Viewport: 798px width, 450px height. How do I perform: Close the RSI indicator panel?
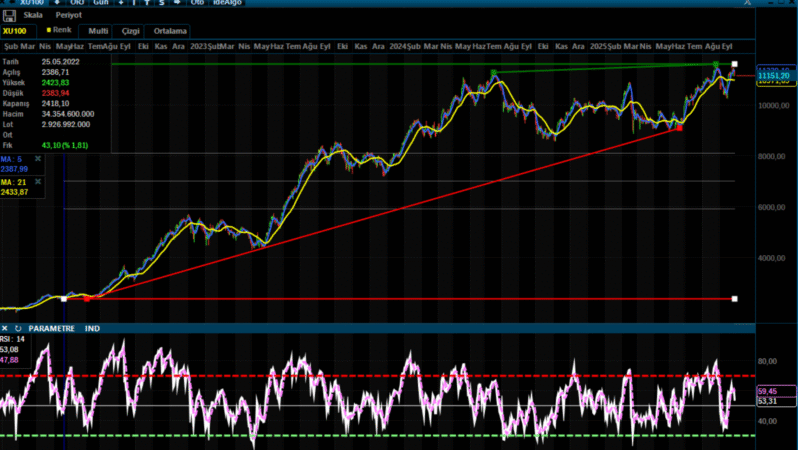pyautogui.click(x=5, y=328)
